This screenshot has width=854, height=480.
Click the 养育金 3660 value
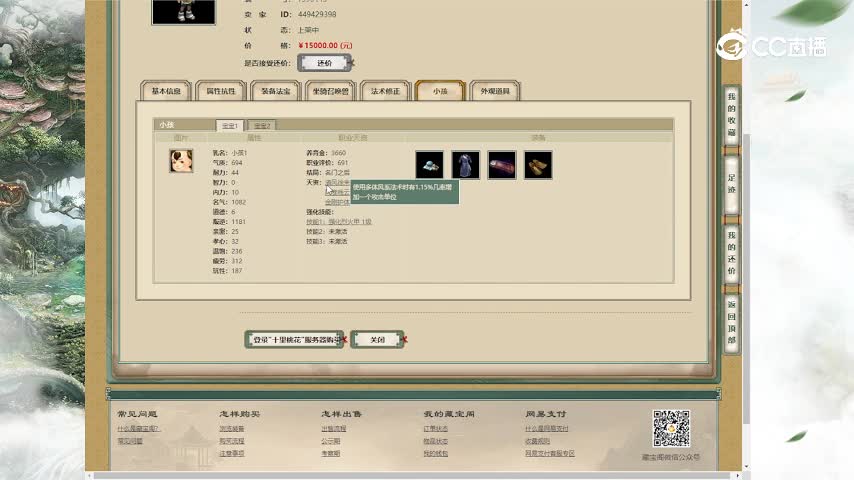[338, 153]
